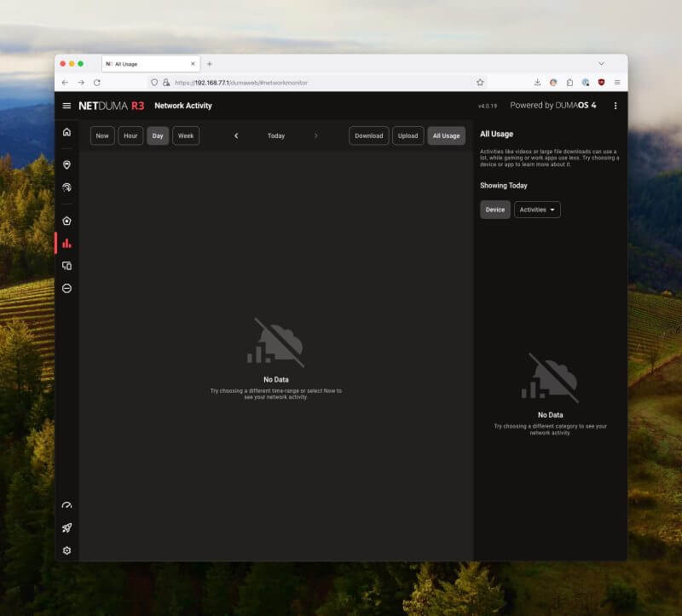This screenshot has height=616, width=682.
Task: Bookmark this page with star icon
Action: (480, 83)
